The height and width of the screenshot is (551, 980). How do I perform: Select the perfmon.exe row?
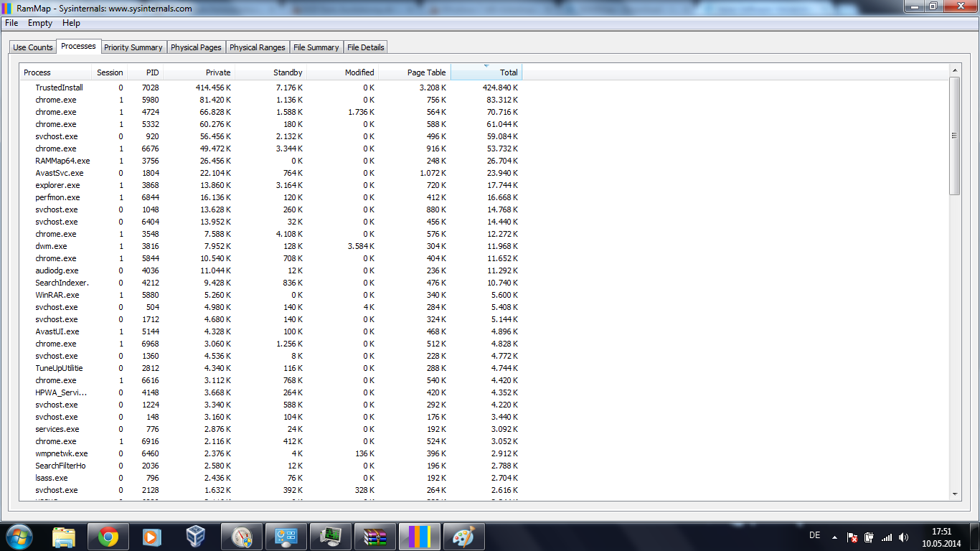pos(271,197)
